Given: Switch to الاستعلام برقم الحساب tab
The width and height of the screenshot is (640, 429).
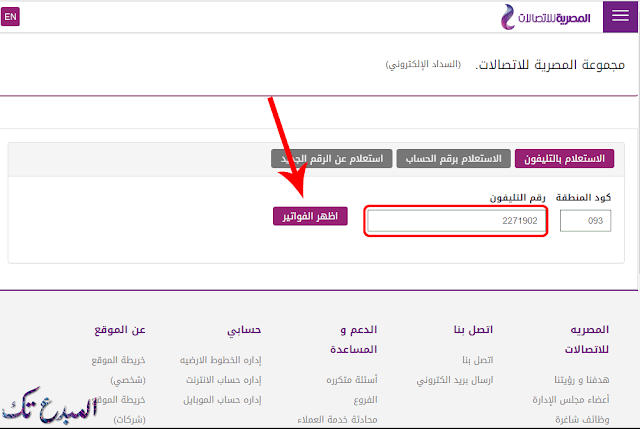Looking at the screenshot, I should coord(452,159).
